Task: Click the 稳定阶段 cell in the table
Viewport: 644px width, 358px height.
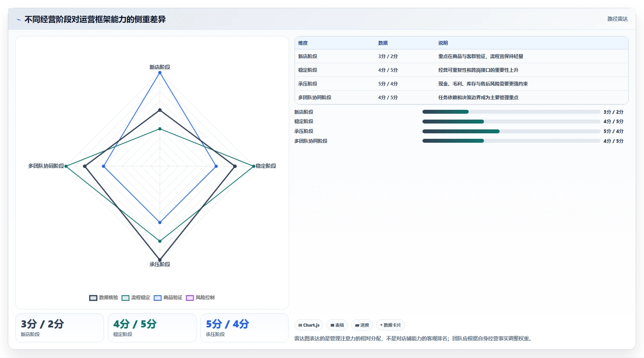Action: pyautogui.click(x=307, y=70)
